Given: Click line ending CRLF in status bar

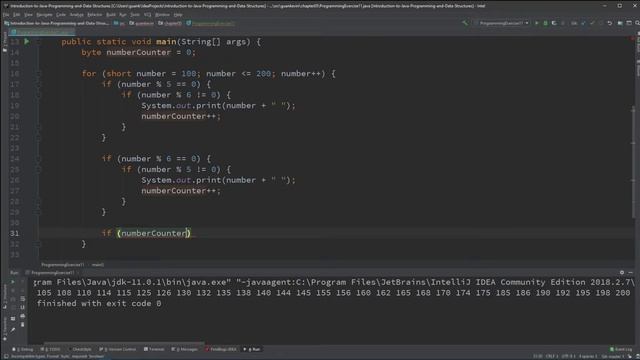Looking at the screenshot, I should click(x=552, y=356).
